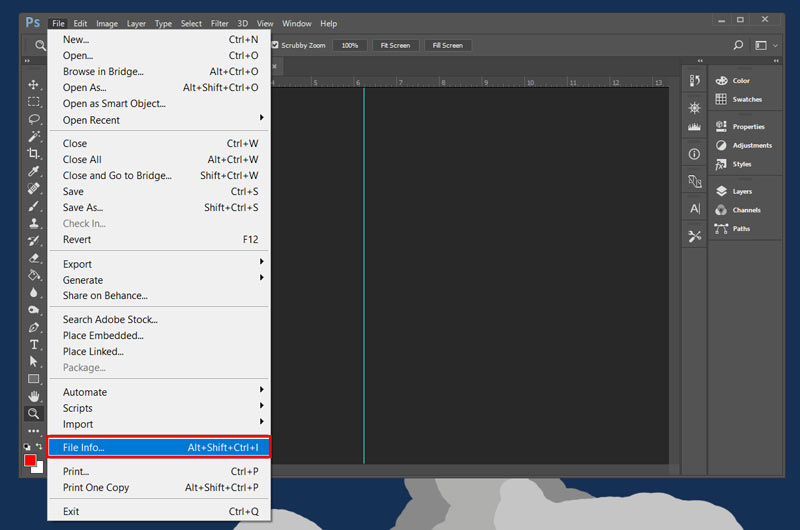Click the Fill Screen button
Screen dimensions: 800x530
tap(448, 45)
